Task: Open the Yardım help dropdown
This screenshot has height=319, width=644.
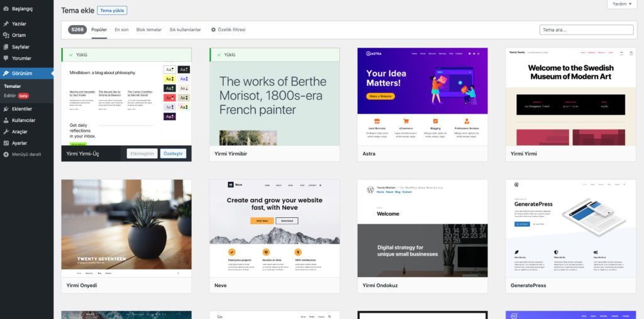Action: tap(622, 4)
